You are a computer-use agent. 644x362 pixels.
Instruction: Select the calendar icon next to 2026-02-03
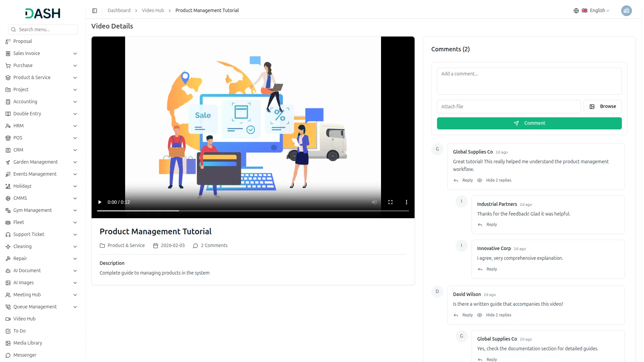(155, 245)
